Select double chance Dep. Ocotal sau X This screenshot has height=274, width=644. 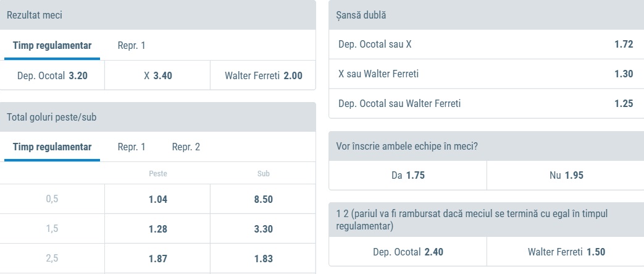[x=485, y=45]
